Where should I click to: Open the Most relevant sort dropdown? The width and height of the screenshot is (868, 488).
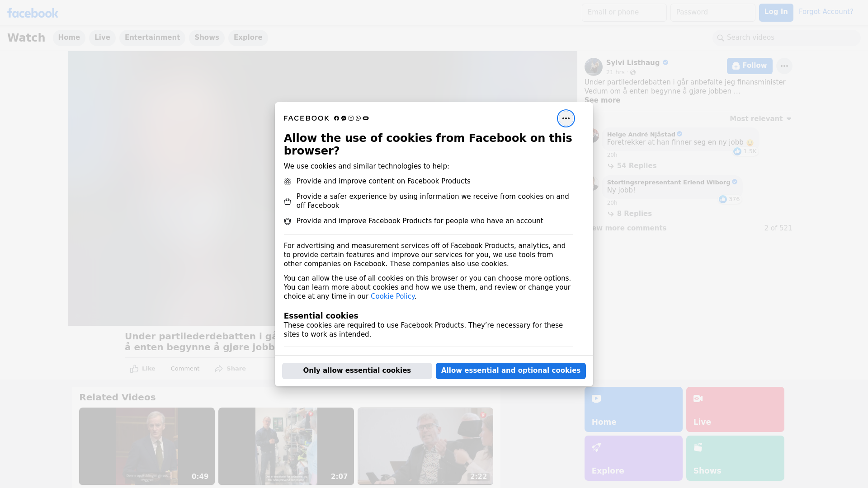(x=760, y=119)
